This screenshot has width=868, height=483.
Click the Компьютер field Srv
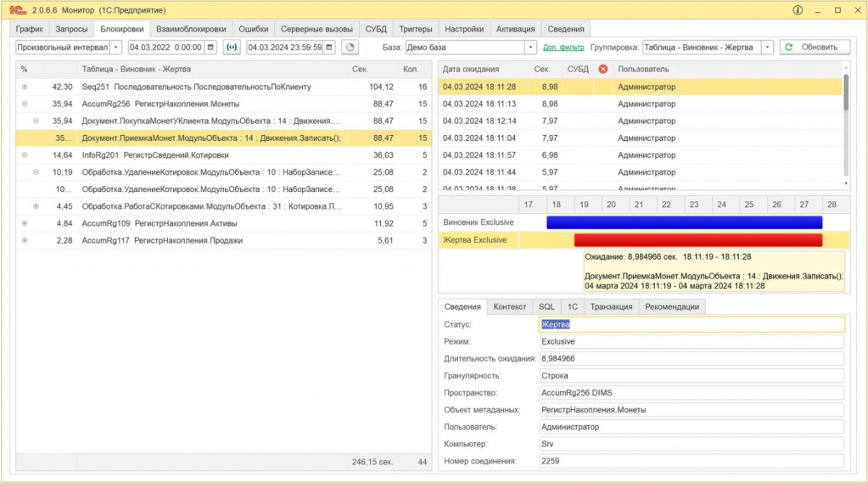tap(692, 444)
